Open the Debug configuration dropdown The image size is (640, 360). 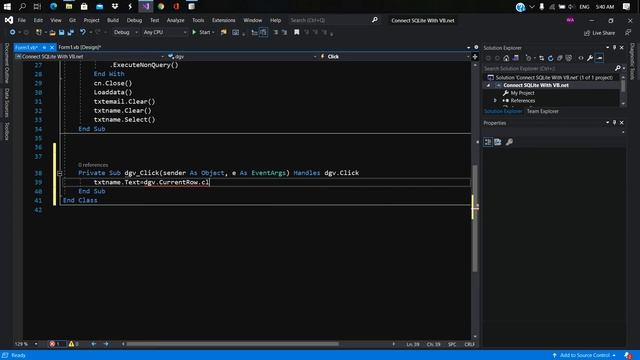(x=126, y=32)
